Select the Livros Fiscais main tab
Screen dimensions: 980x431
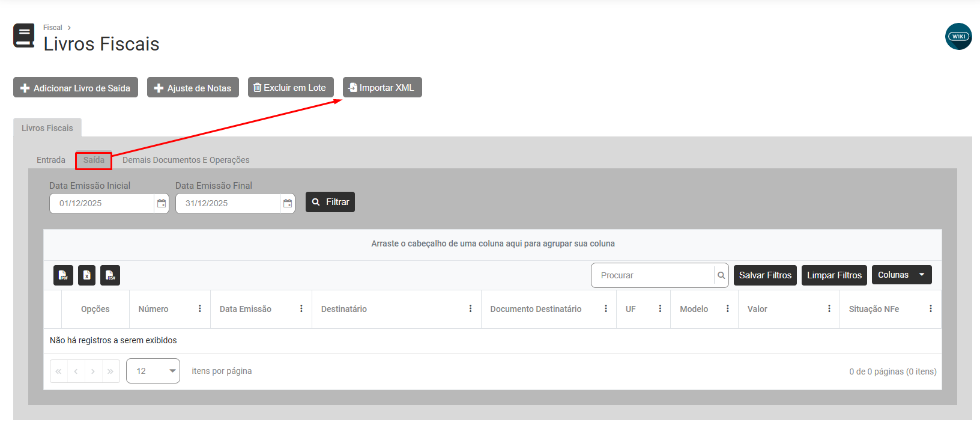[x=47, y=128]
